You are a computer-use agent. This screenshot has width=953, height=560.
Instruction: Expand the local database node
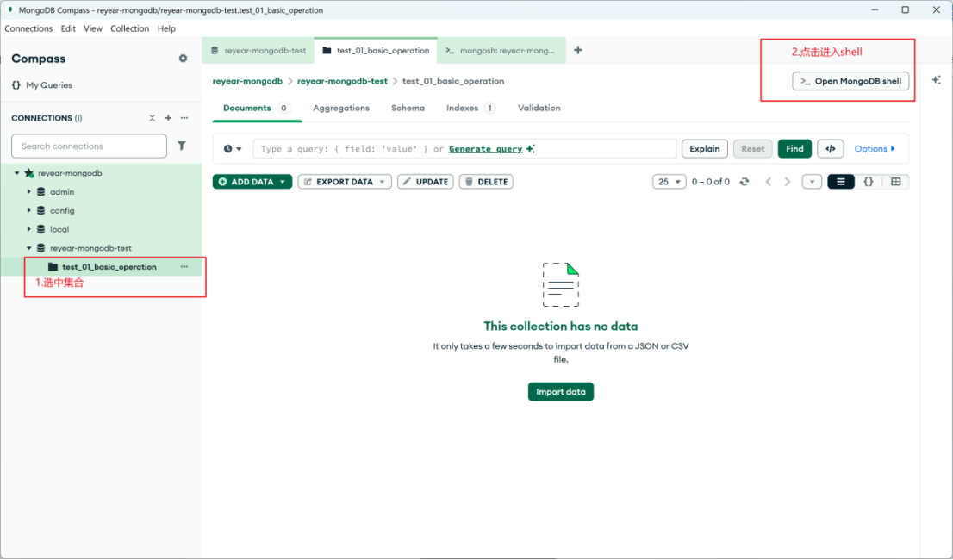pos(28,229)
